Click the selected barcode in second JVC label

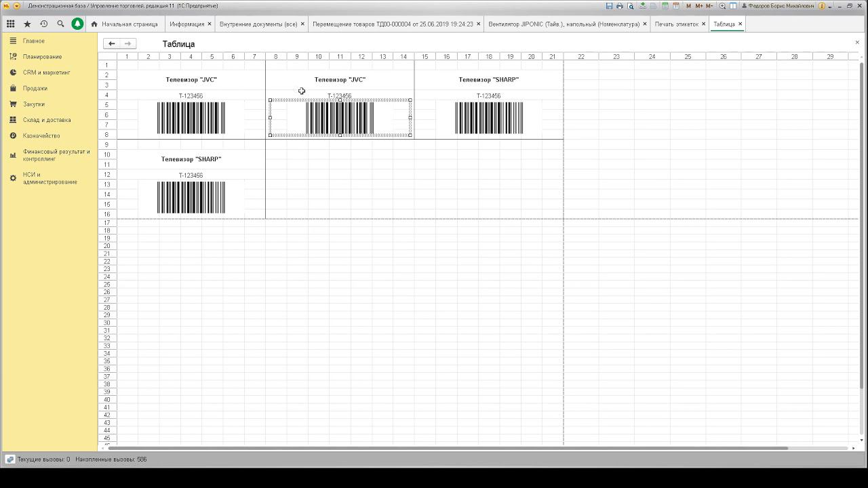340,118
